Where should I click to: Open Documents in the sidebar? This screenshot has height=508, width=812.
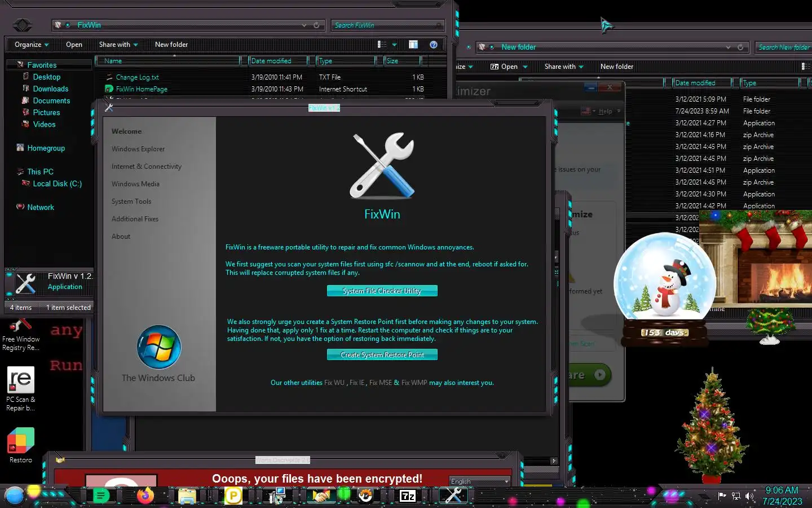[x=51, y=100]
